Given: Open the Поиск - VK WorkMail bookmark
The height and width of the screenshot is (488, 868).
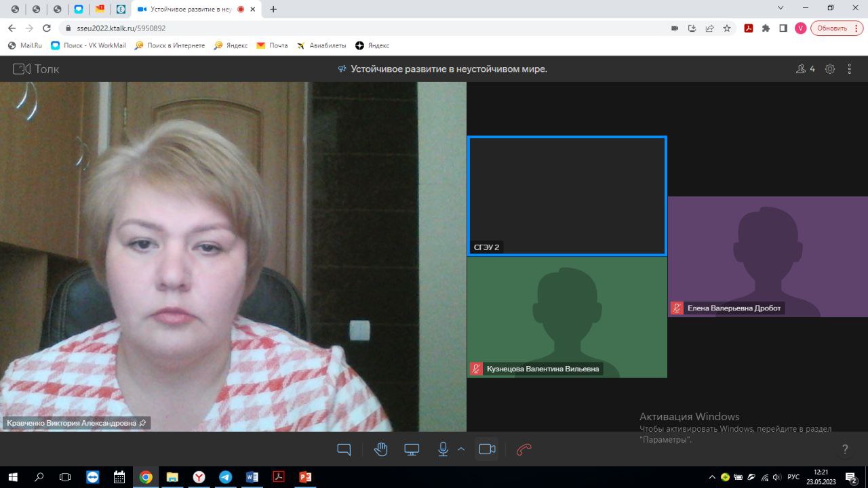Looking at the screenshot, I should [x=88, y=45].
